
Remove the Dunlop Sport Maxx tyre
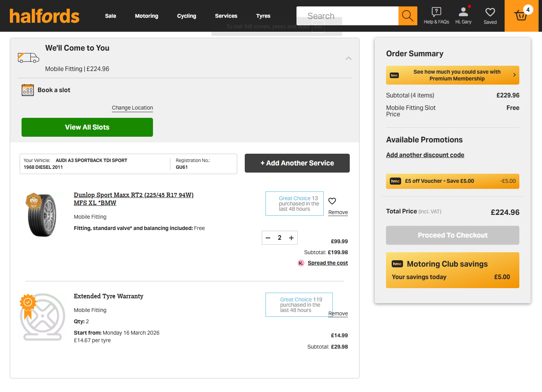point(338,213)
